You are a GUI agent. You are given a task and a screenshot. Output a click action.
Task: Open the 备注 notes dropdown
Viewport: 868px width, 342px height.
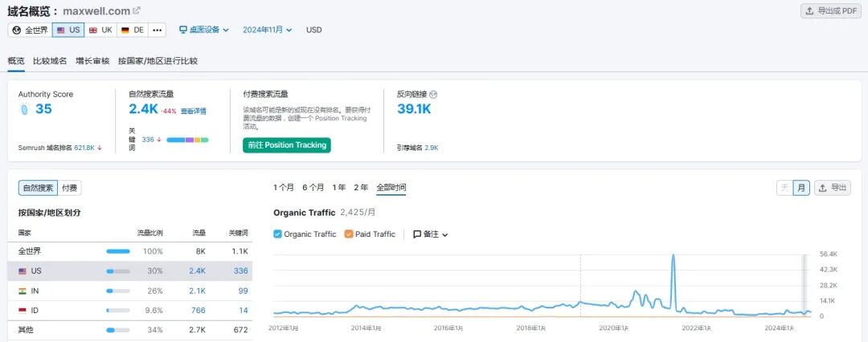tap(430, 234)
